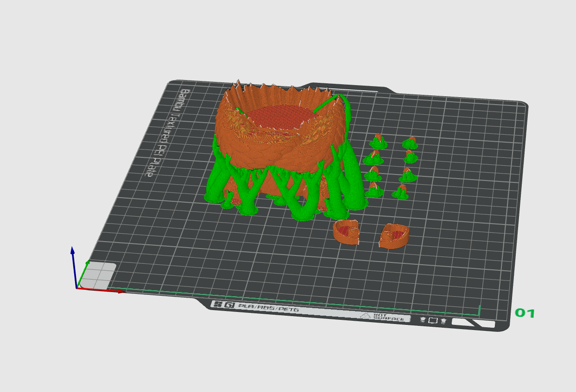Image resolution: width=576 pixels, height=392 pixels.
Task: Click the top-left small claw object
Action: coord(379,142)
